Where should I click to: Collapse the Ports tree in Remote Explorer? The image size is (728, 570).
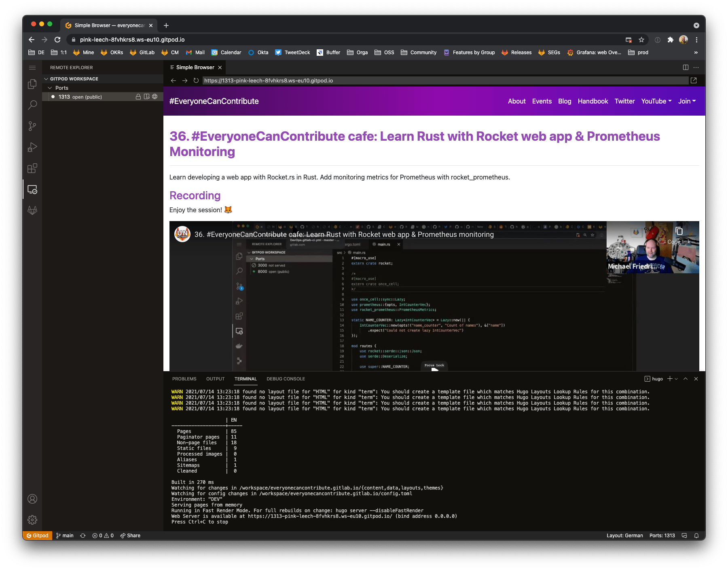pyautogui.click(x=50, y=88)
